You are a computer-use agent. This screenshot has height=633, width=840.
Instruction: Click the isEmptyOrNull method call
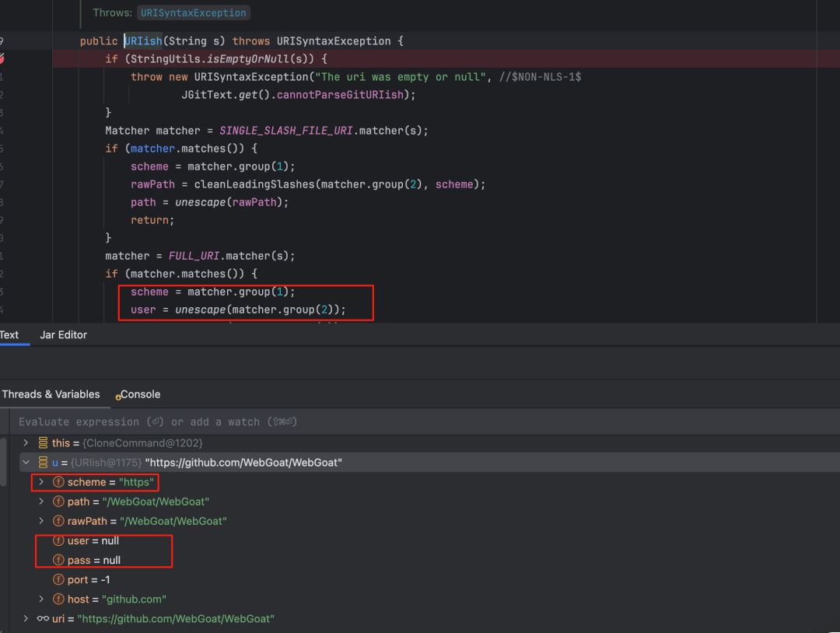(x=248, y=59)
